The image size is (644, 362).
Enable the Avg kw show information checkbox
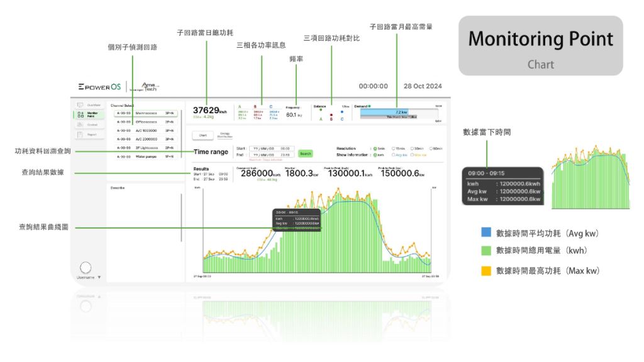(x=393, y=155)
